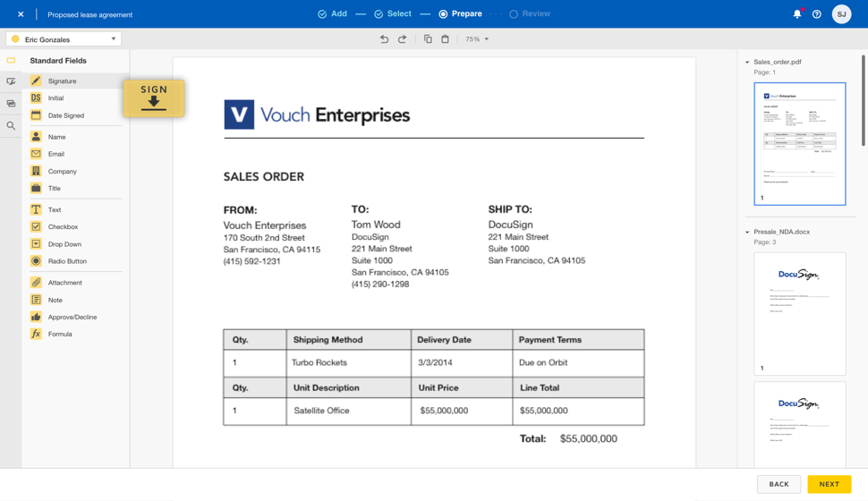The height and width of the screenshot is (501, 868).
Task: Go to the Select step
Action: click(393, 13)
